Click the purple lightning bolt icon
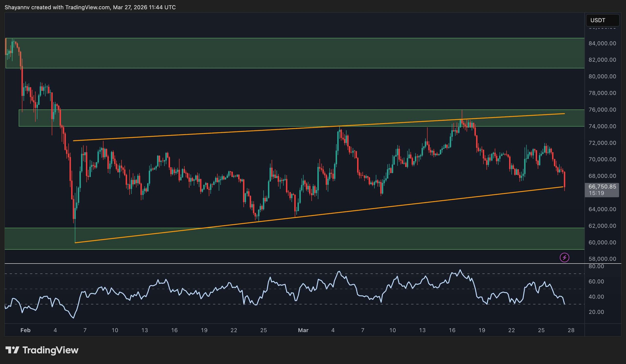 [564, 257]
